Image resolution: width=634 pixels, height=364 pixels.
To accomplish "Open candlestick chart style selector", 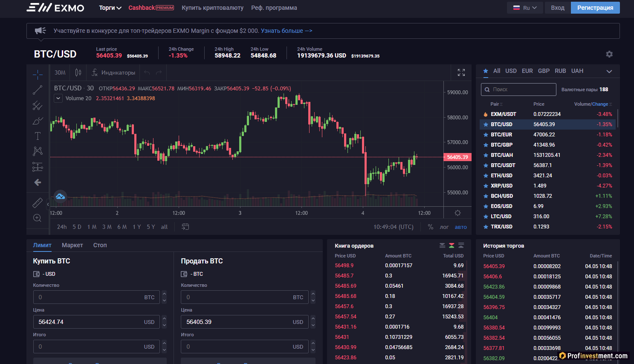I will 78,72.
